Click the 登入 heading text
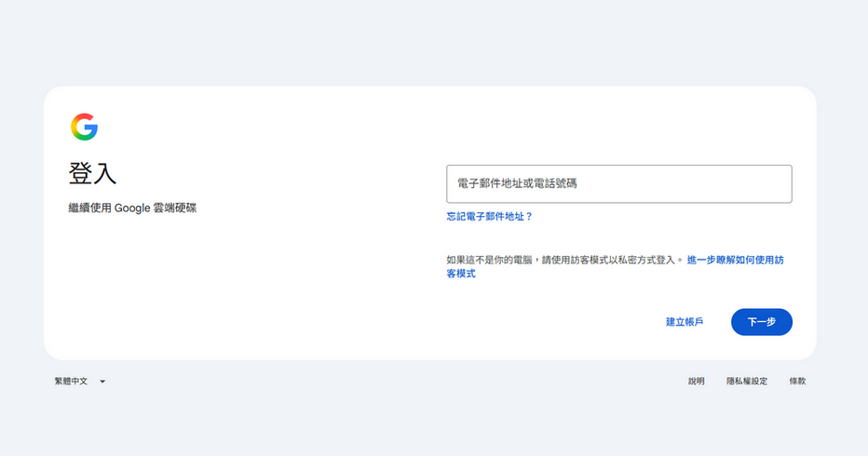The width and height of the screenshot is (868, 456). (x=92, y=174)
